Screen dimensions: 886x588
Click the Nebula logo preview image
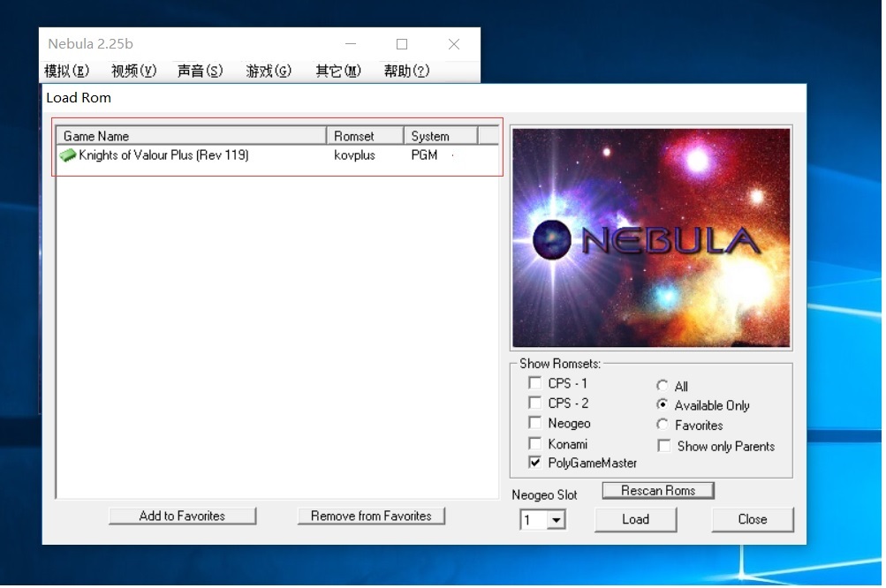(x=651, y=237)
